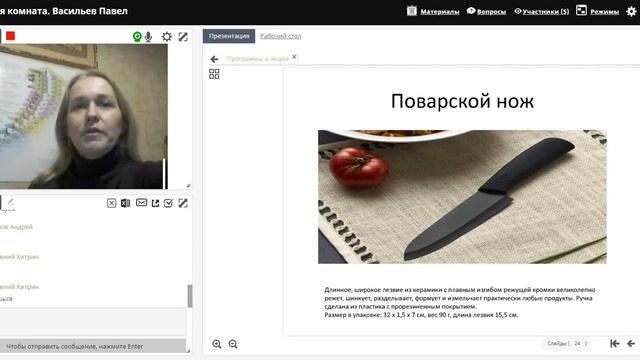Image resolution: width=640 pixels, height=360 pixels.
Task: Click the pencil icon in chat panel
Action: (11, 202)
